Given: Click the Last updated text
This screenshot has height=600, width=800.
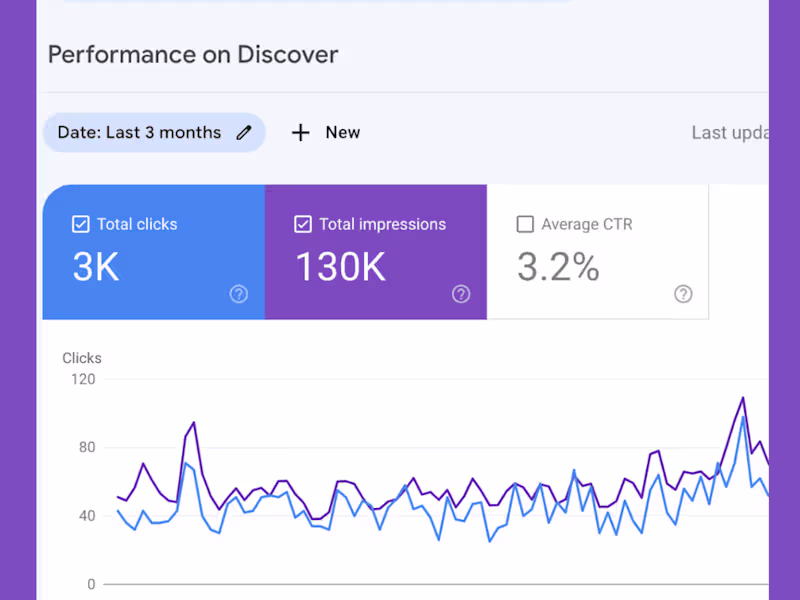Looking at the screenshot, I should point(729,133).
